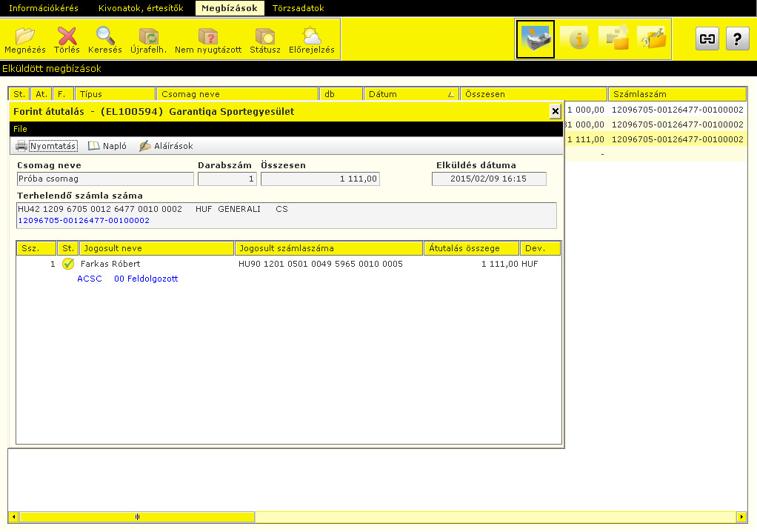The width and height of the screenshot is (757, 532).
Task: Click IBAN HU90 1201 0501 0049 5965 0010 0005
Action: (x=321, y=264)
